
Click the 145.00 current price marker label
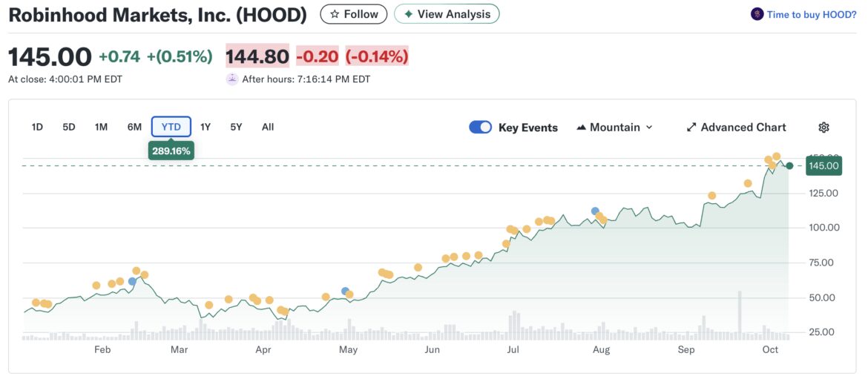825,166
